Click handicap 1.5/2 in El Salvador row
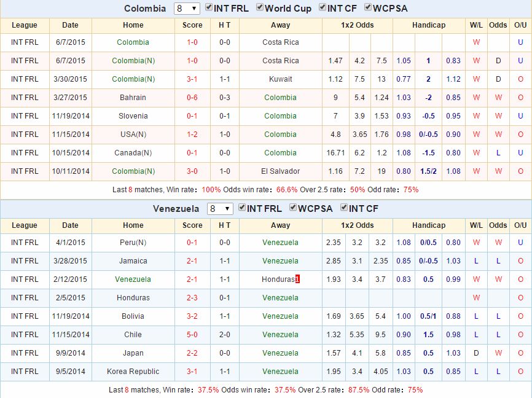Image resolution: width=532 pixels, height=398 pixels. pos(429,171)
